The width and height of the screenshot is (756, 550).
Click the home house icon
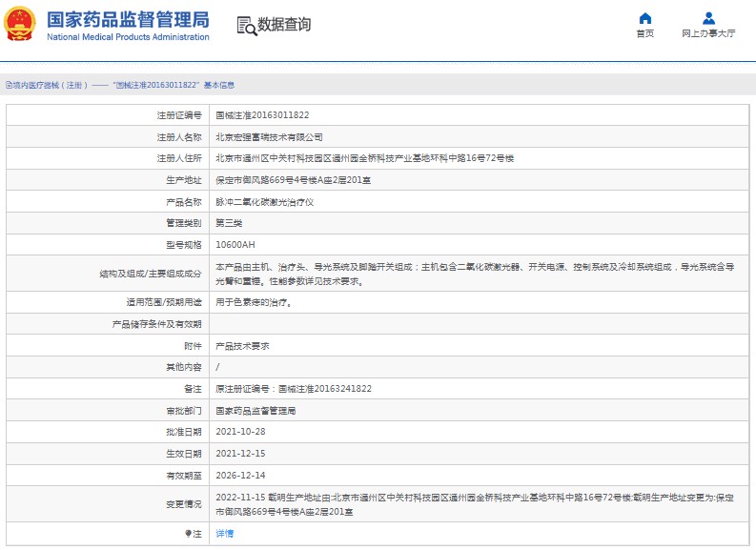(645, 18)
